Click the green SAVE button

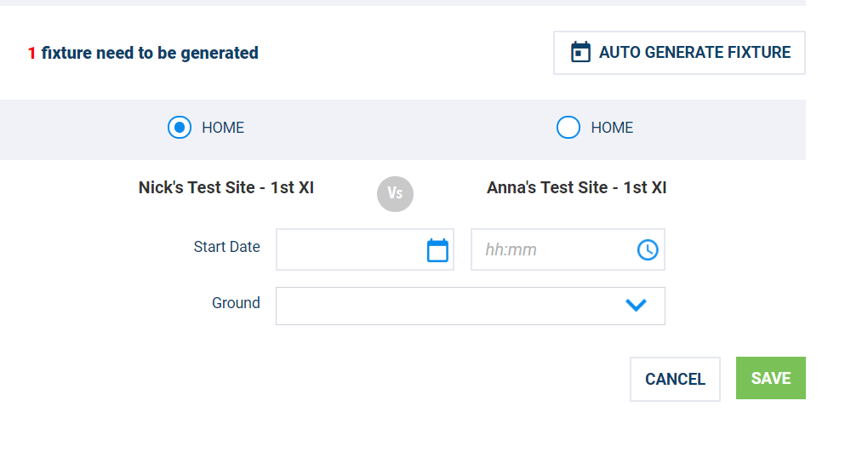[771, 378]
